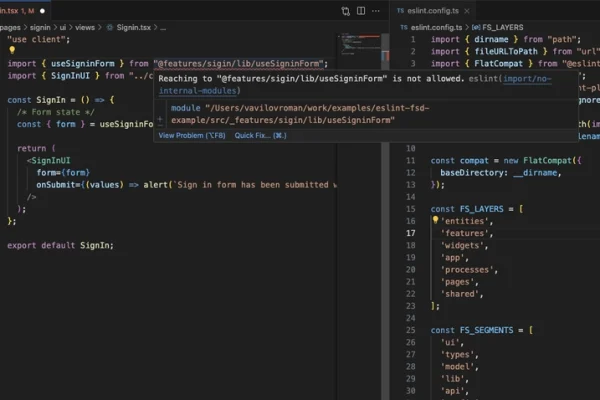Click the 'ui' item in FS_SEGMENTS

[x=452, y=343]
